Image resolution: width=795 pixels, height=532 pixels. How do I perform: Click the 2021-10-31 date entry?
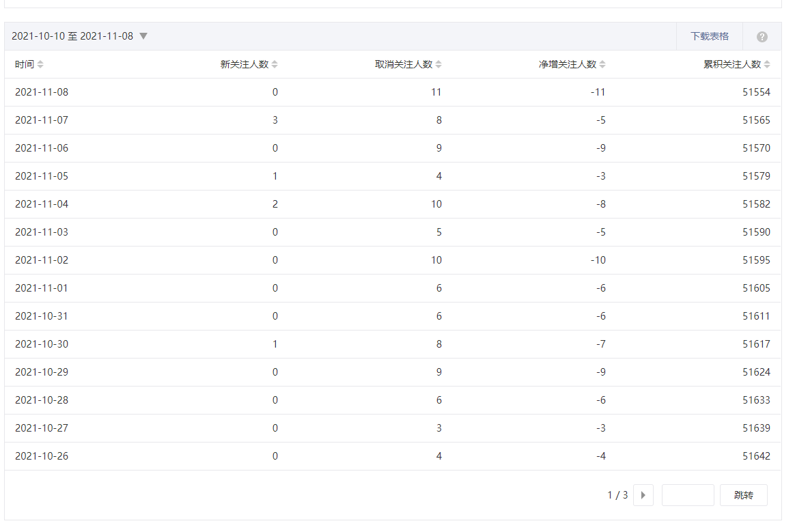(x=42, y=316)
